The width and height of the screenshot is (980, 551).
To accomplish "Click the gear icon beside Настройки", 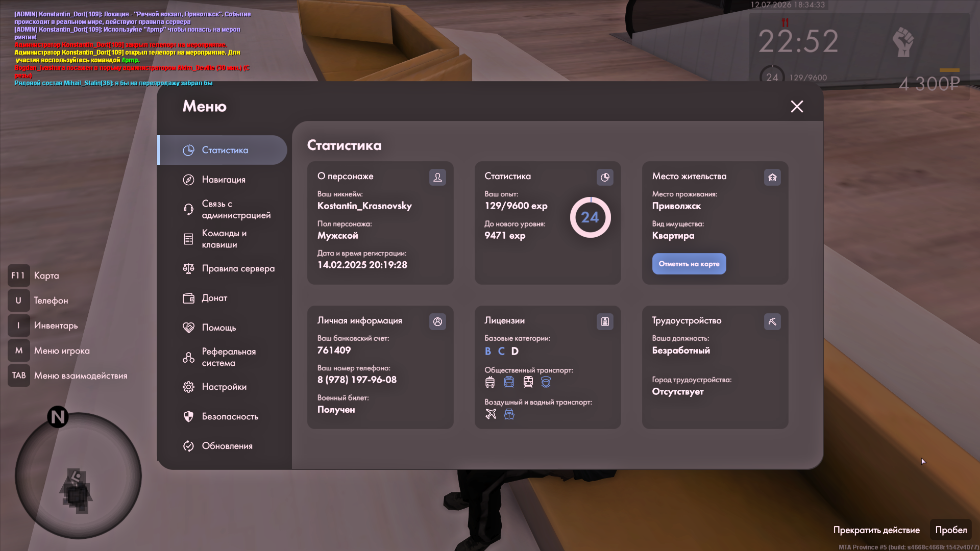I will 188,387.
